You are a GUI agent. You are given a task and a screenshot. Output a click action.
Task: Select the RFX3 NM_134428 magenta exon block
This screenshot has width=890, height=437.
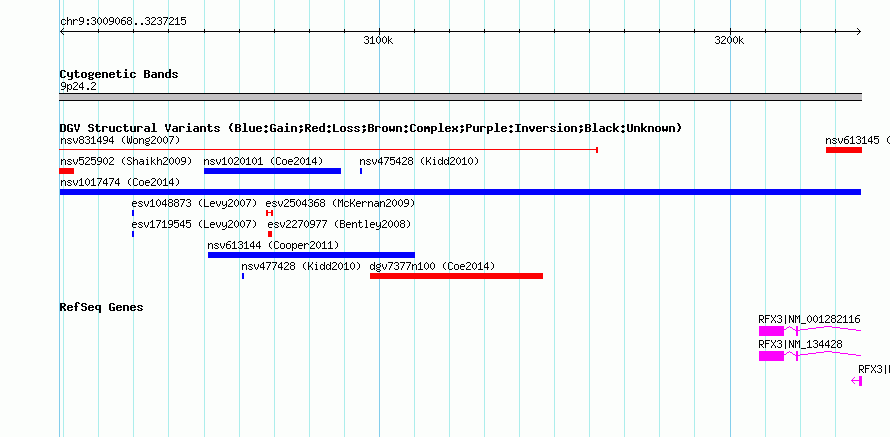pyautogui.click(x=771, y=356)
